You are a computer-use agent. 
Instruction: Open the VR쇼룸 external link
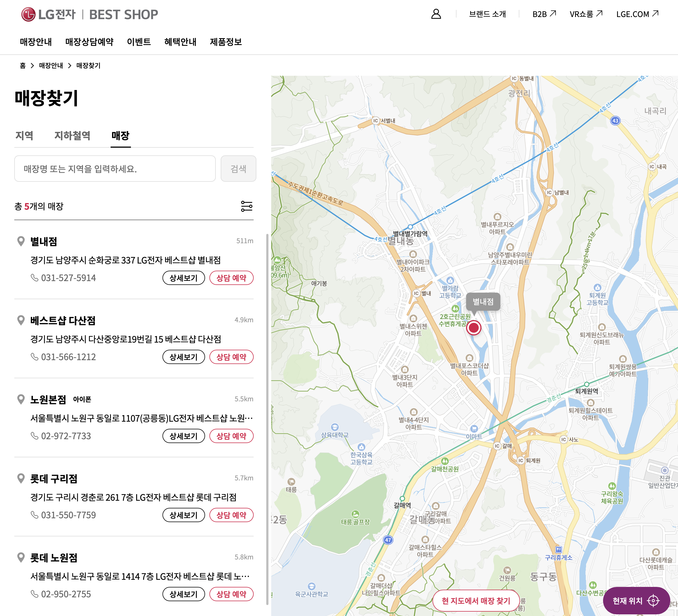click(x=585, y=14)
